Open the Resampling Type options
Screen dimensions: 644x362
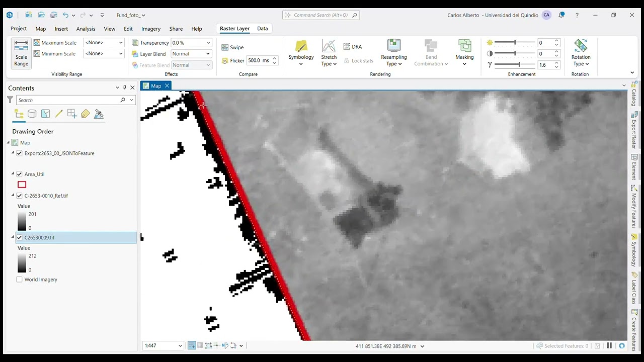[x=394, y=53]
